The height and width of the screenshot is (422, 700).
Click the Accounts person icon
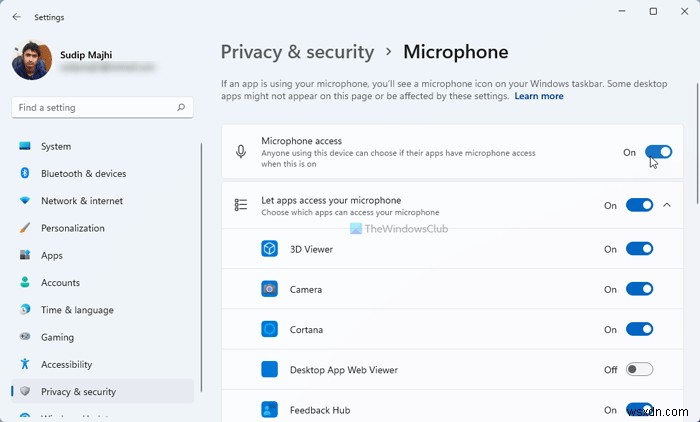point(25,282)
